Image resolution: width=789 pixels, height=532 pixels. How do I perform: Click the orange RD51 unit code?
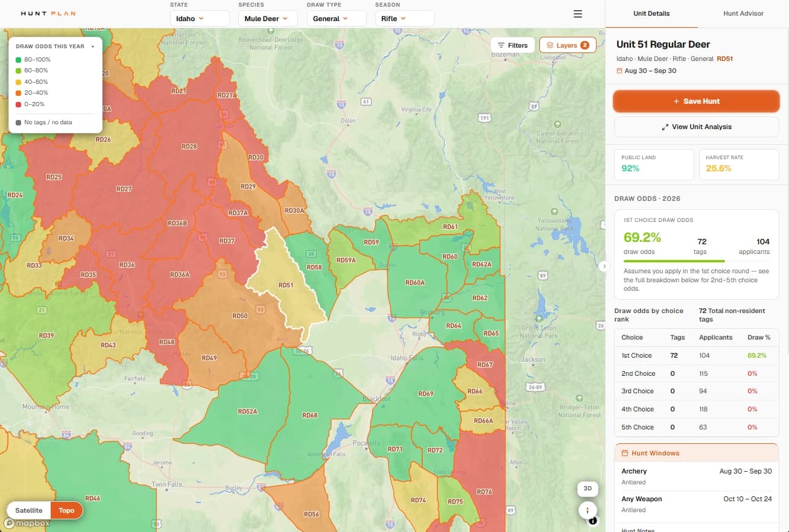tap(724, 59)
